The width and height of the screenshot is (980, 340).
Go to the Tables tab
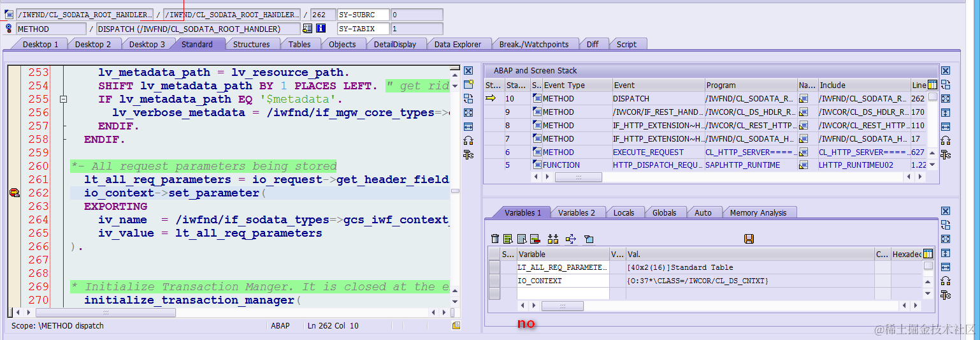pos(299,44)
